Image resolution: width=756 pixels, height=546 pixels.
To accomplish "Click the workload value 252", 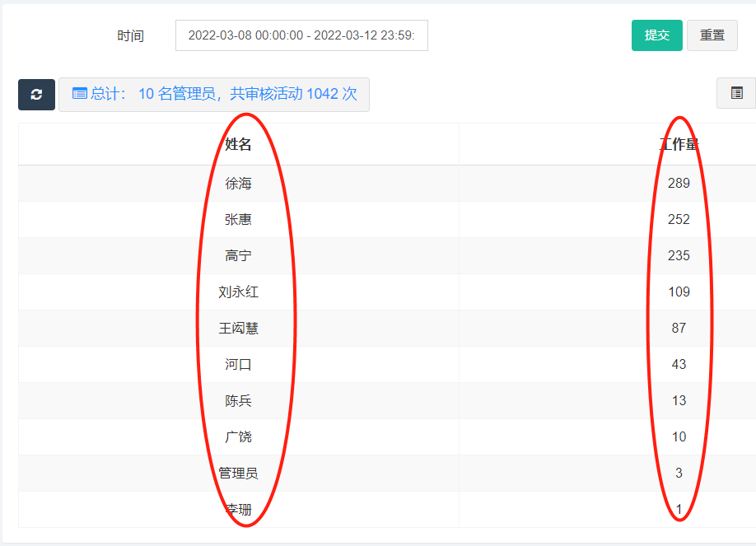I will click(x=679, y=219).
